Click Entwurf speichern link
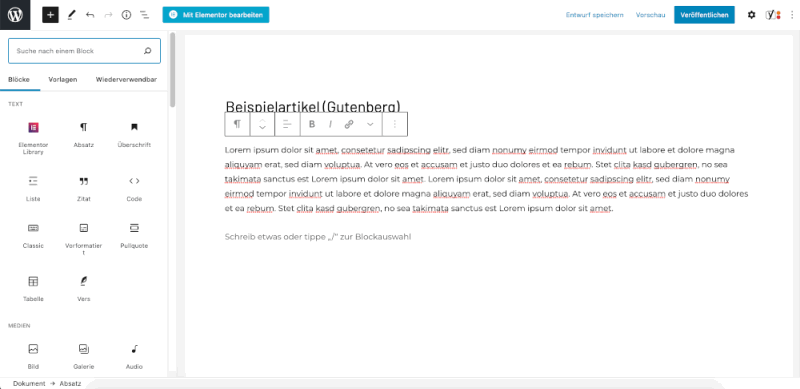The width and height of the screenshot is (800, 389). coord(594,15)
